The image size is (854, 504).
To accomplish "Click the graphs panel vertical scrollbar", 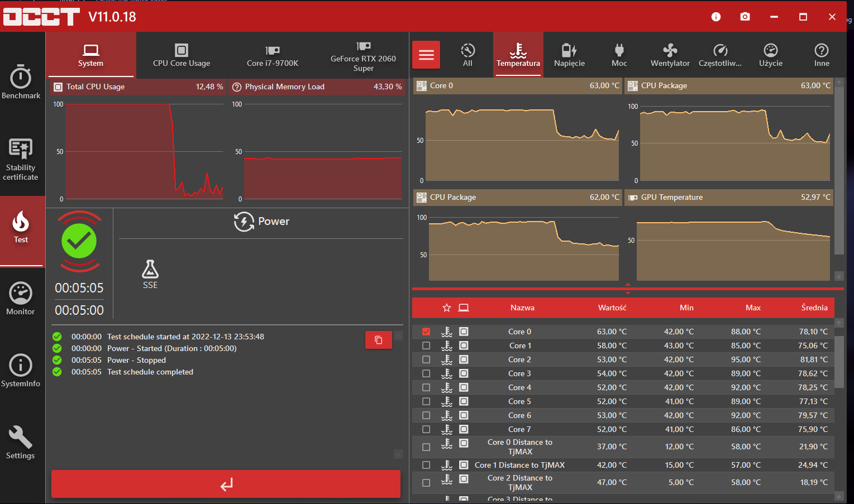I will pyautogui.click(x=839, y=170).
